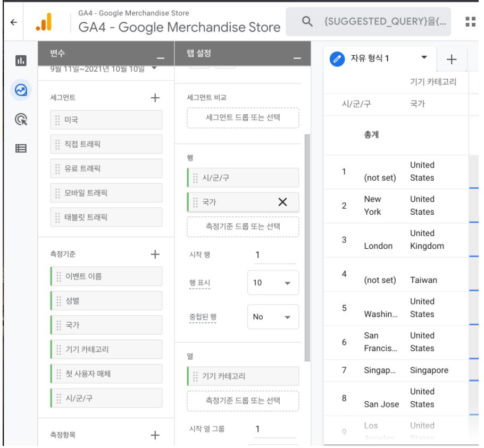Click the tab settings vertical scrollbar
The width and height of the screenshot is (484, 448).
pyautogui.click(x=307, y=248)
